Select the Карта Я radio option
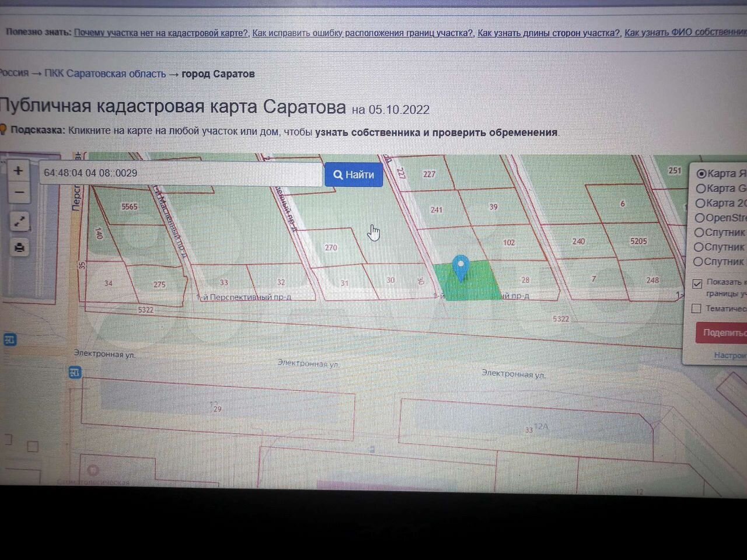 (701, 173)
